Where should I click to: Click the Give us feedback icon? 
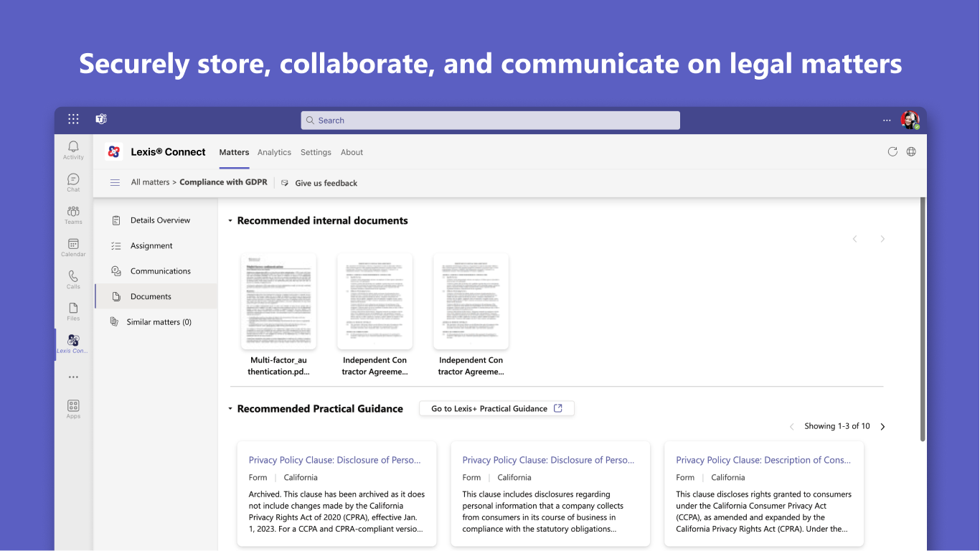(285, 183)
